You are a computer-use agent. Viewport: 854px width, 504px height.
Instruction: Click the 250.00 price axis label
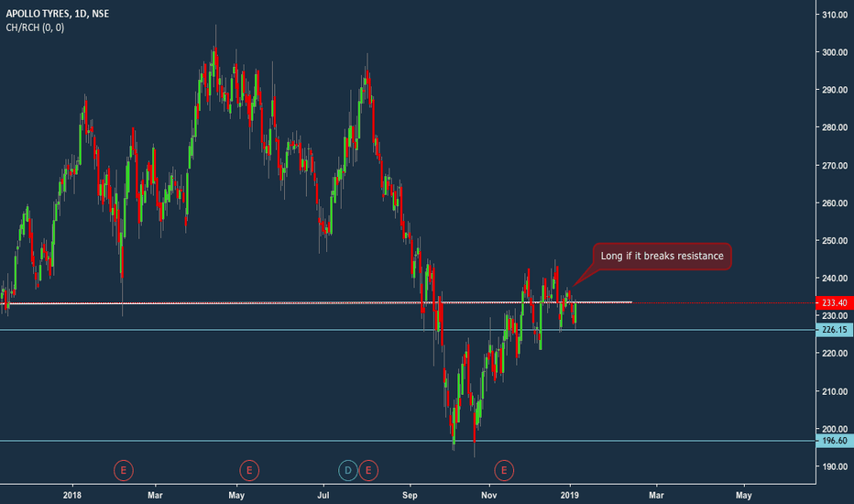tap(835, 241)
